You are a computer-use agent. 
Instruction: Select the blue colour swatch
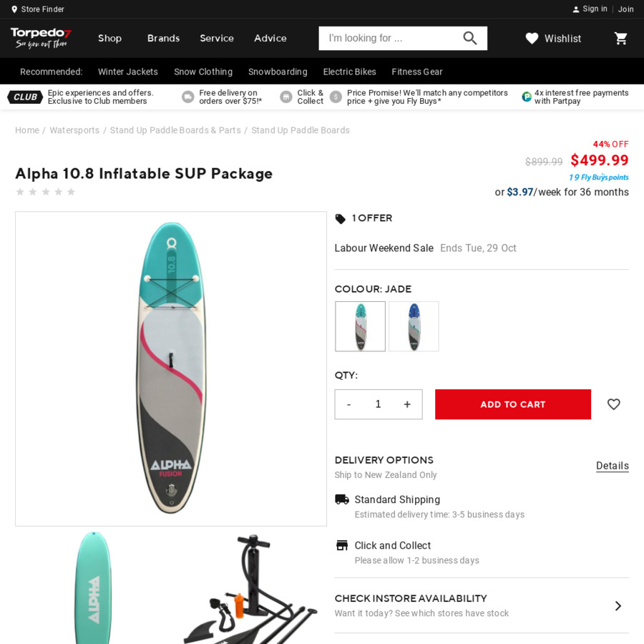click(414, 326)
